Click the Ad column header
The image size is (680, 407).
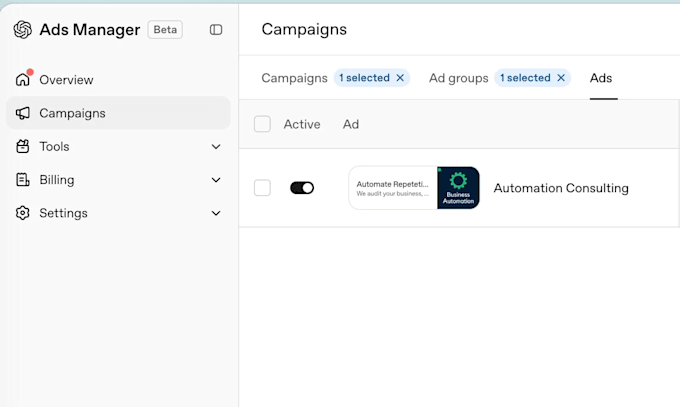click(x=351, y=125)
